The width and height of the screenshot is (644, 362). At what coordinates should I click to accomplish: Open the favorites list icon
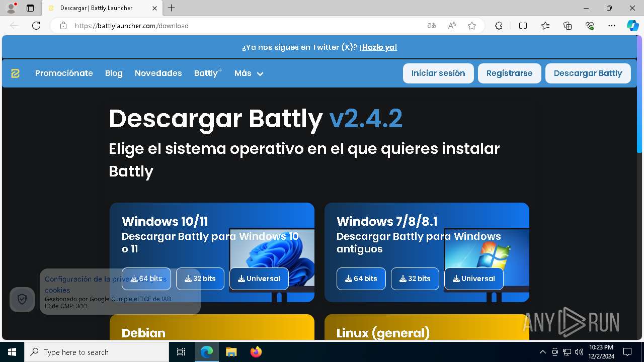(x=545, y=26)
